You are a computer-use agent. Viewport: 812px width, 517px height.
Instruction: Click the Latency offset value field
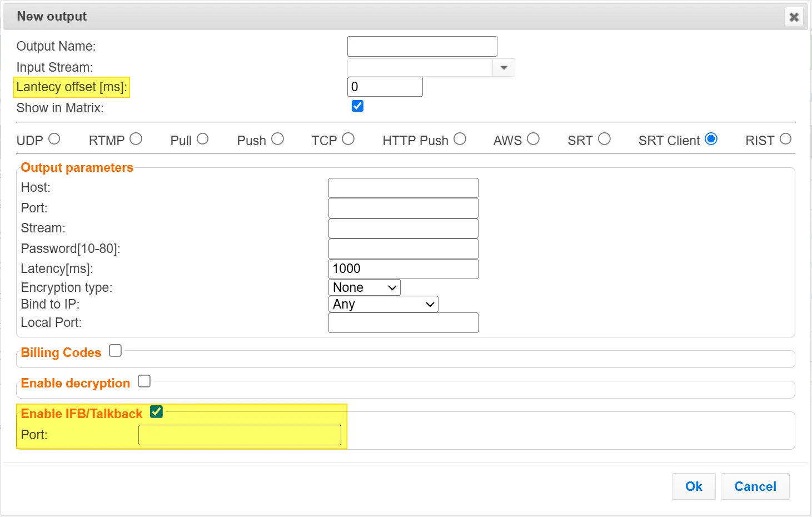(385, 87)
